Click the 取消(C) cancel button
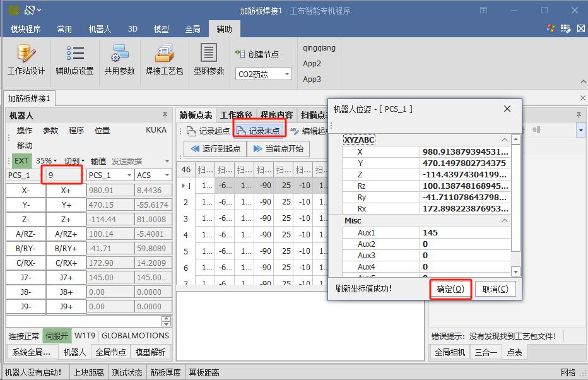 tap(495, 289)
